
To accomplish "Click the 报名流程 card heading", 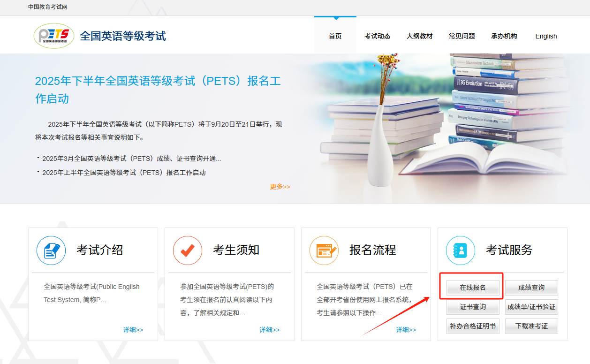I will pos(373,250).
